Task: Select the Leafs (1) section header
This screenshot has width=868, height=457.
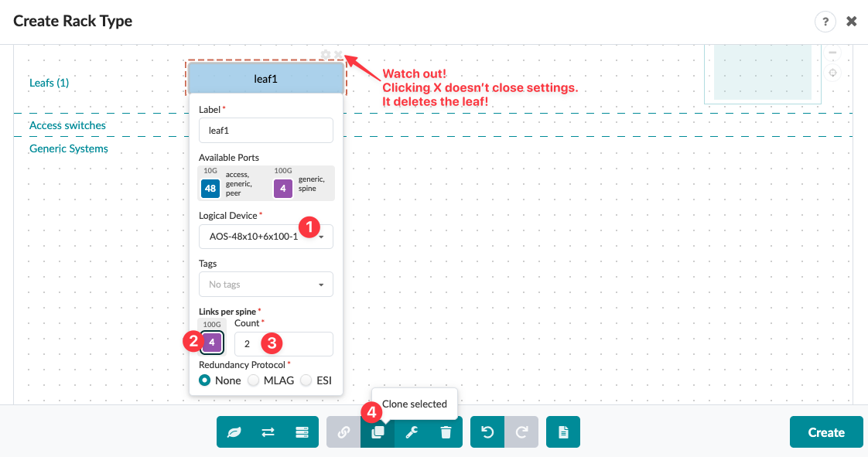Action: (x=49, y=83)
